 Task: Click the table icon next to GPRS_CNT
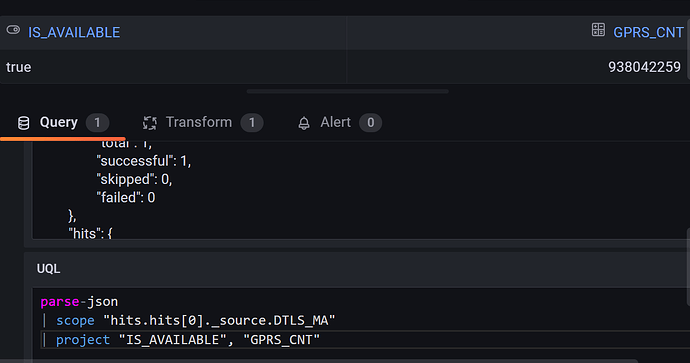click(598, 30)
